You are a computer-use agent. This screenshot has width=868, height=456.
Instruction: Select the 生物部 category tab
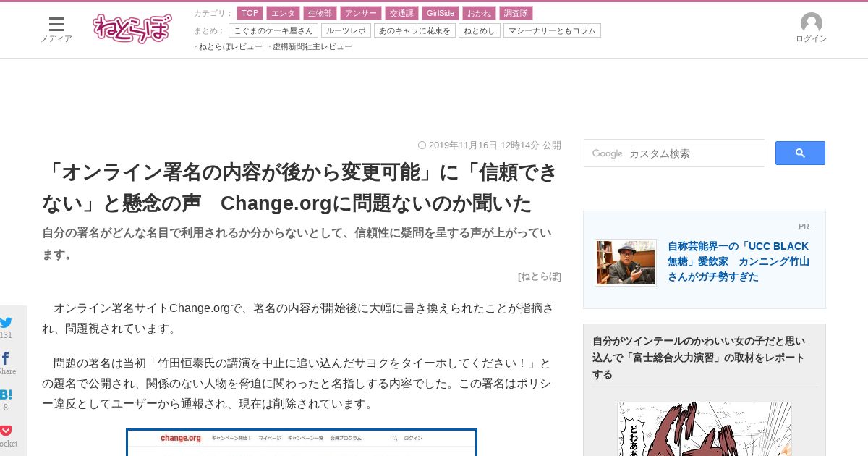320,13
